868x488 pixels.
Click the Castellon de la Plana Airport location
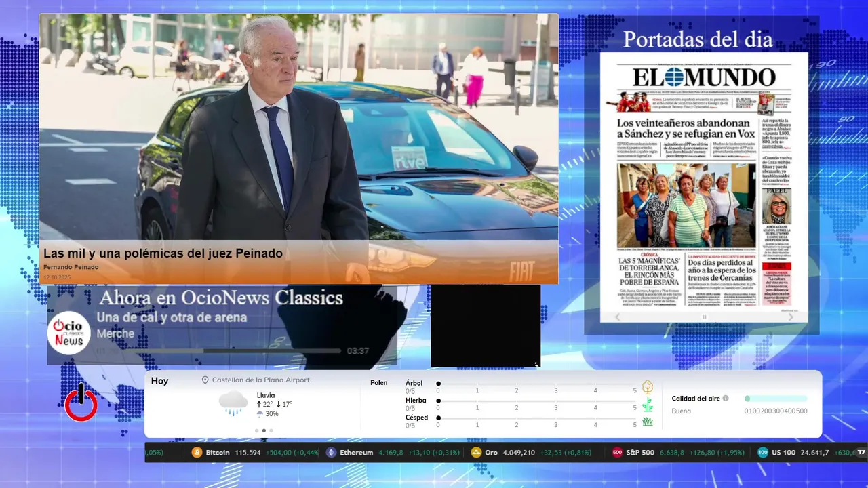[x=261, y=380]
